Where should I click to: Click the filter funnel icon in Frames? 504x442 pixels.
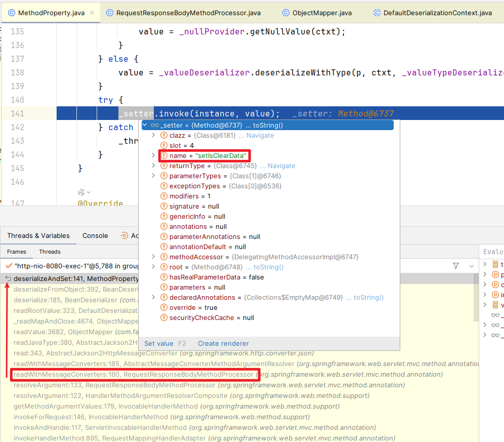(456, 265)
